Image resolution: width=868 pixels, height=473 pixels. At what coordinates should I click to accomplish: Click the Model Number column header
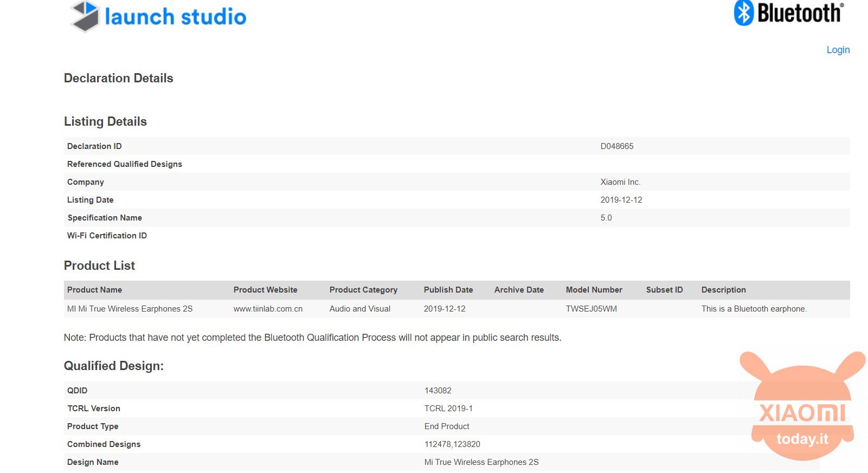594,290
